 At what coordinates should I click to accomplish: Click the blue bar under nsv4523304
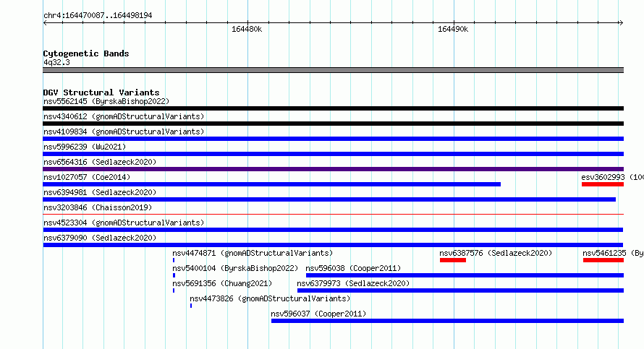pos(333,230)
